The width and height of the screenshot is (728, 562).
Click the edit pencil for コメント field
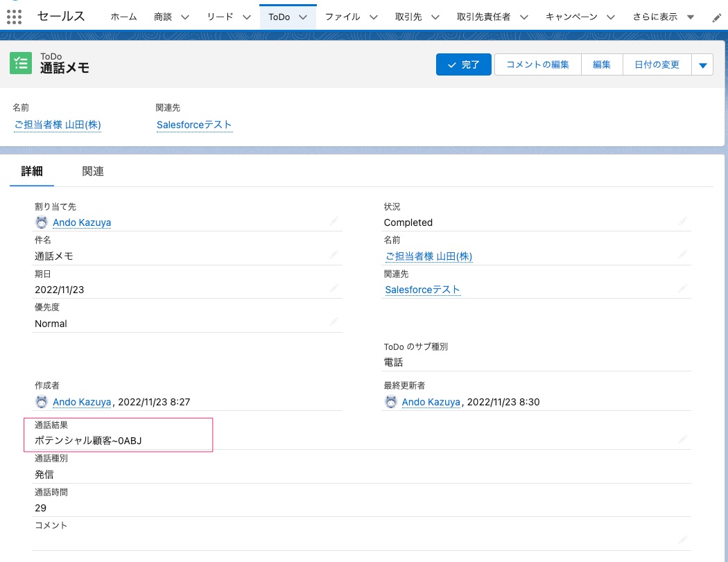[x=682, y=541]
